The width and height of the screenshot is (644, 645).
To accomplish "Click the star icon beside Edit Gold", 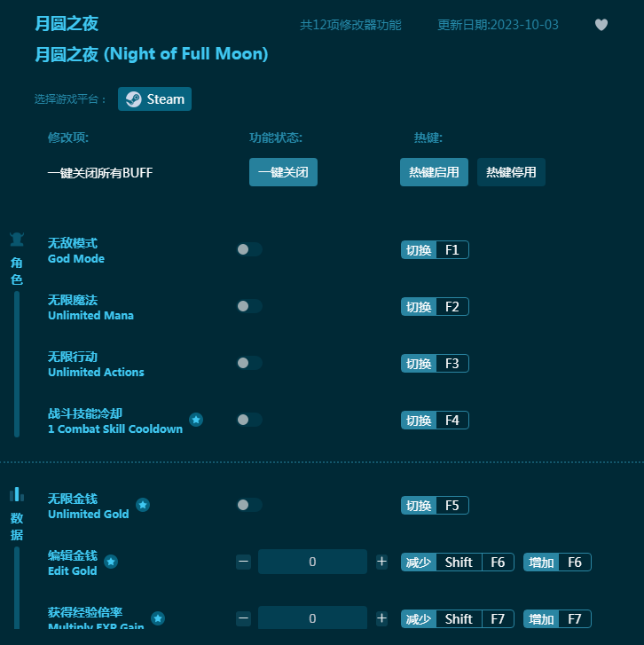I will point(111,562).
